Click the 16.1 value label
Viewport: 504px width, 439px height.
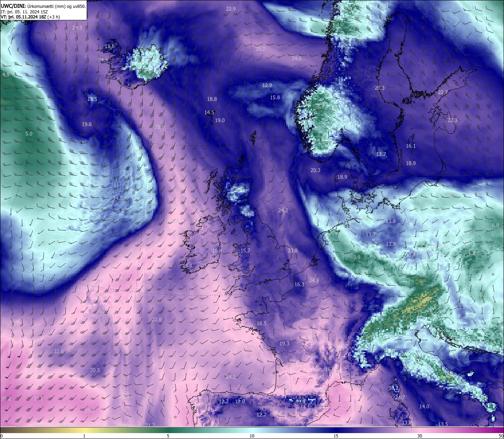click(411, 146)
